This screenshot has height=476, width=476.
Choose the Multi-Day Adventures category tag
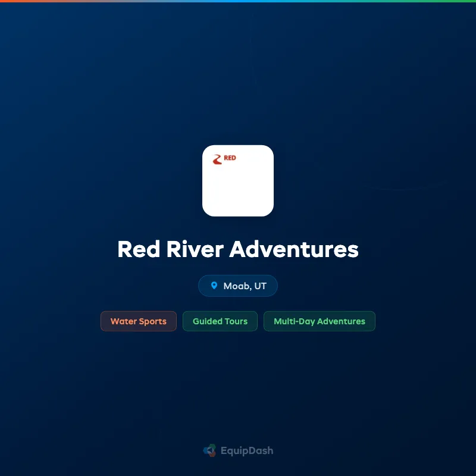pyautogui.click(x=320, y=321)
